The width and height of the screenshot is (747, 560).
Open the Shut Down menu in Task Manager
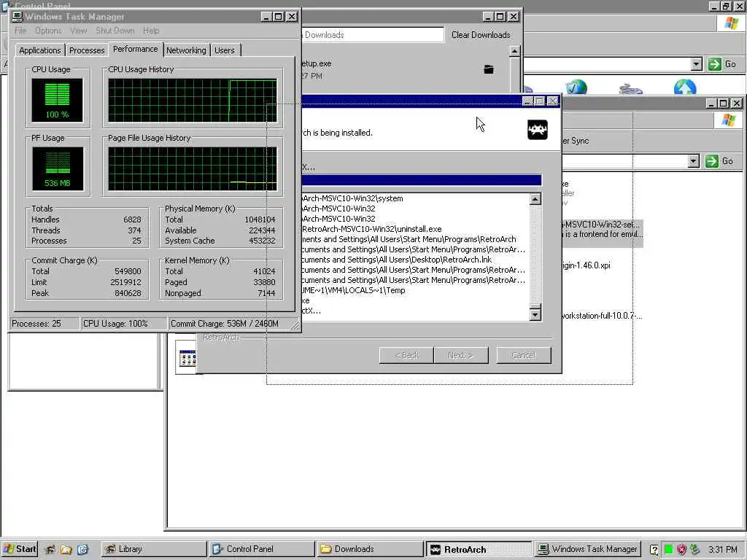click(115, 31)
